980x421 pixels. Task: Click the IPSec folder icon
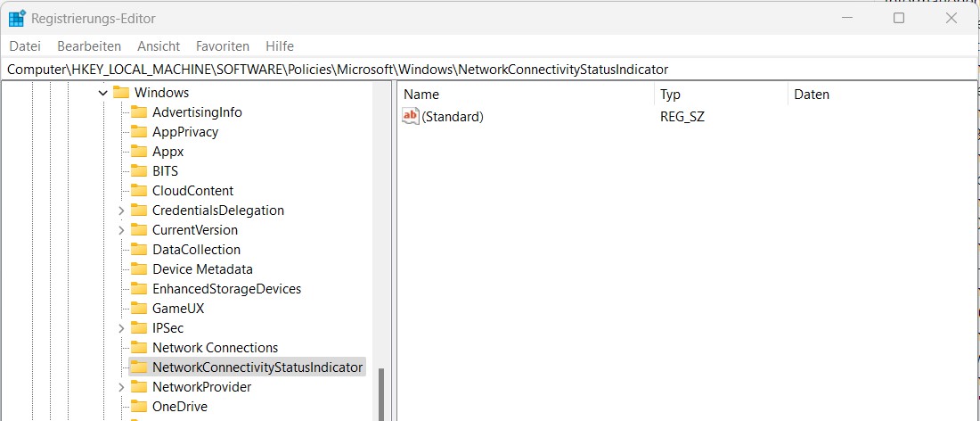pyautogui.click(x=139, y=328)
